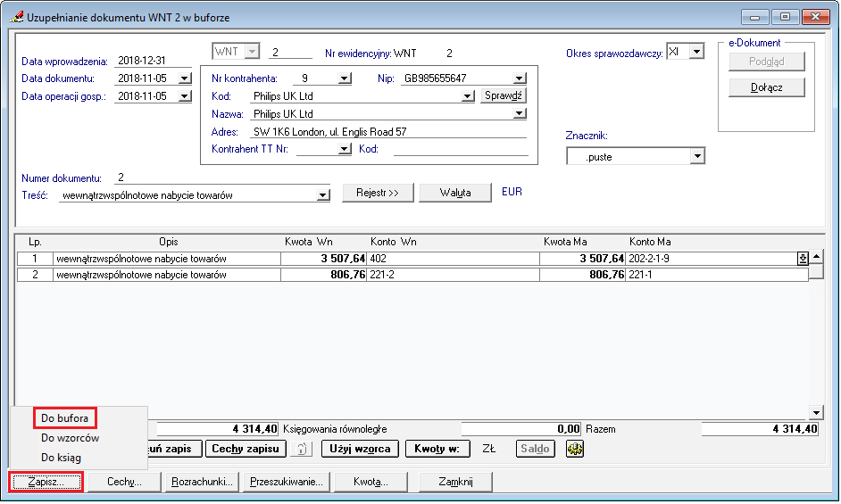Click the Cechy zapisu button
Viewport: 841px width, 504px height.
pos(246,449)
